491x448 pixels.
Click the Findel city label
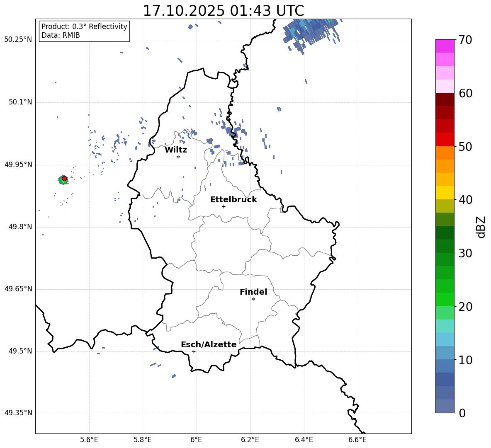tap(253, 292)
